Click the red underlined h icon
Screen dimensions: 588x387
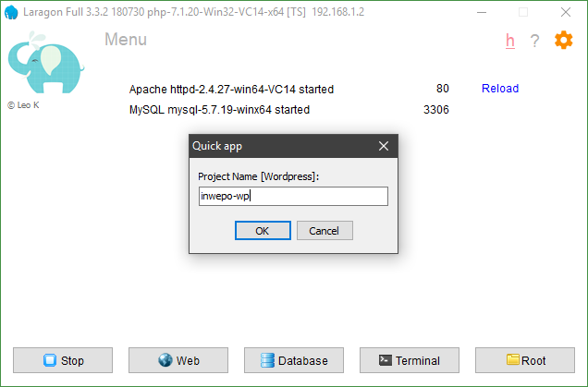[510, 41]
